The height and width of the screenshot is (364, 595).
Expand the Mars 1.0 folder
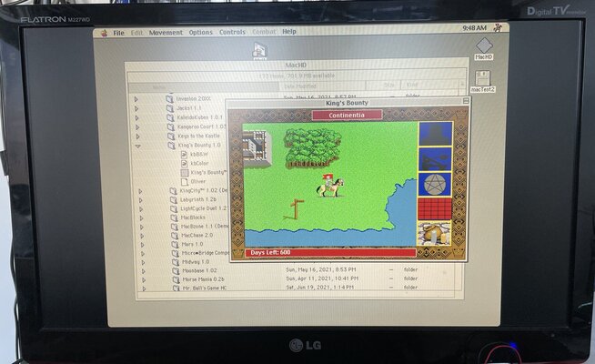142,244
